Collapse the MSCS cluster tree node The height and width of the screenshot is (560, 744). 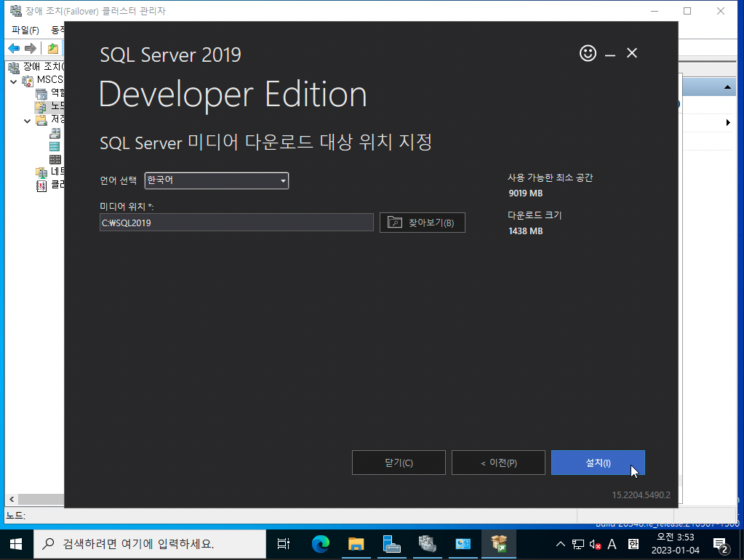tap(13, 81)
